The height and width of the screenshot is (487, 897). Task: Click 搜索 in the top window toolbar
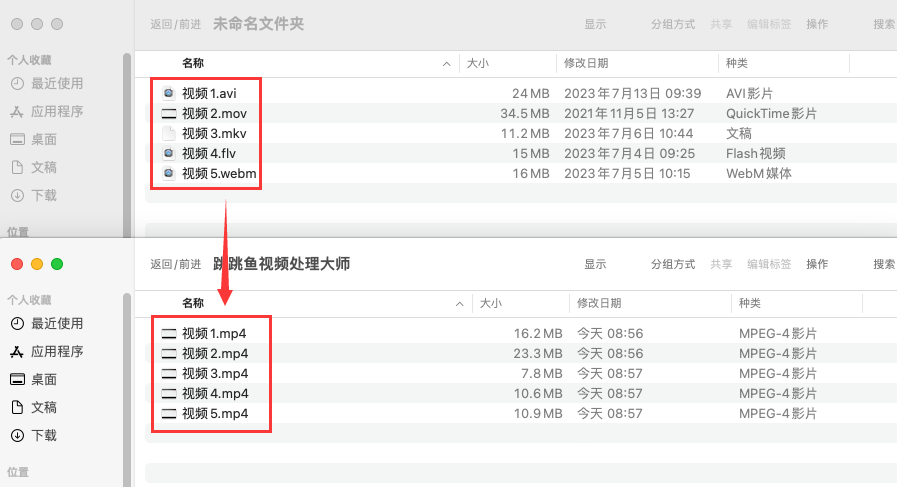[x=884, y=25]
